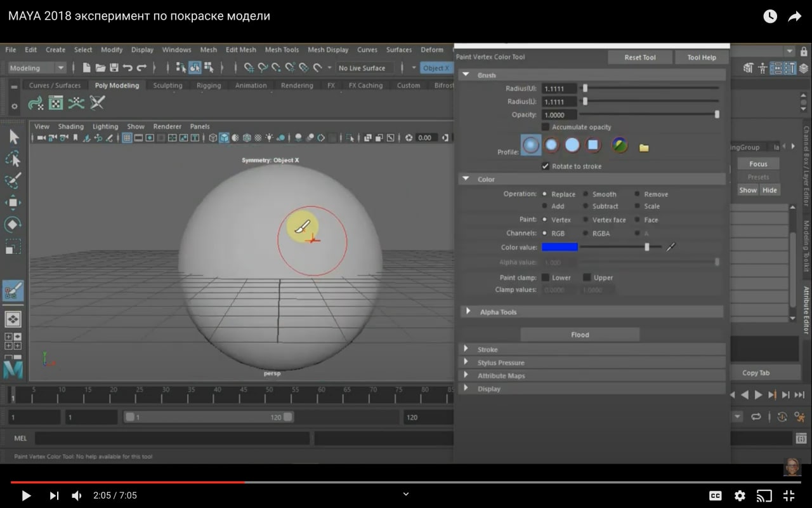
Task: Expand the Stylus Pressure section
Action: [x=466, y=362]
